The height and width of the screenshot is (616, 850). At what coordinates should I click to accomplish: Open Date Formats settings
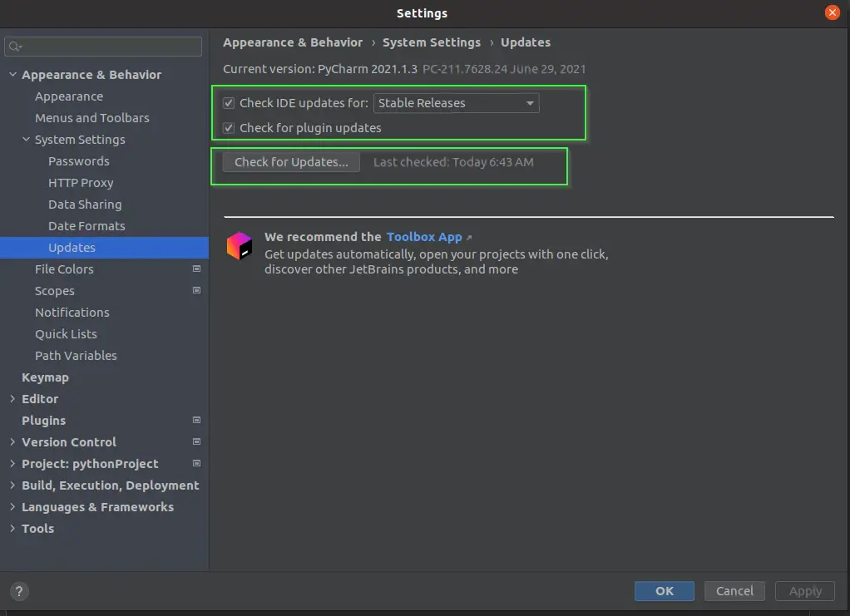point(86,226)
